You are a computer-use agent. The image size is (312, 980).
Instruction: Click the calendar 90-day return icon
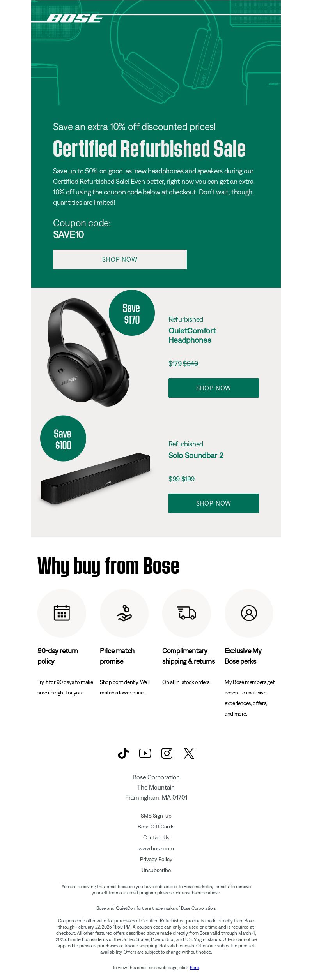click(62, 613)
